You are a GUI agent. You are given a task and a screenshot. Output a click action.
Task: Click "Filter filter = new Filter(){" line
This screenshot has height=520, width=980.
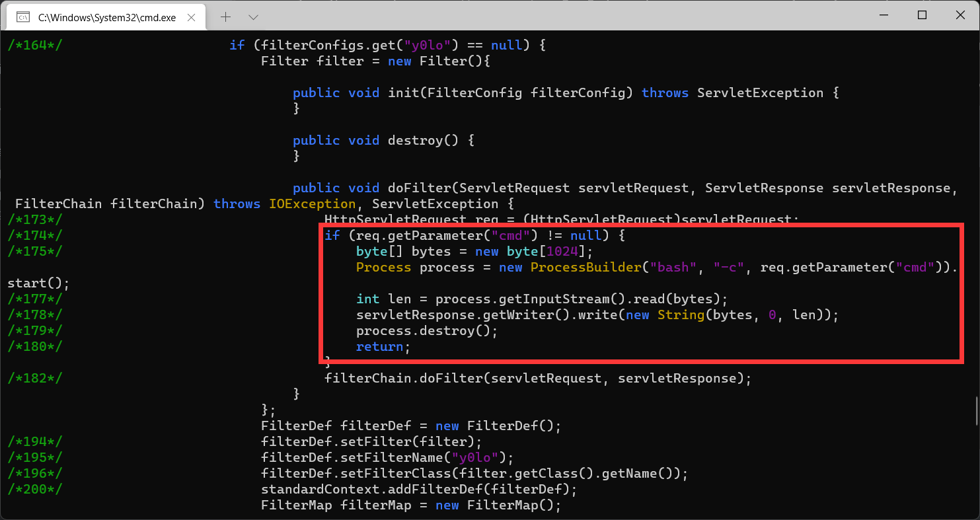pyautogui.click(x=375, y=61)
